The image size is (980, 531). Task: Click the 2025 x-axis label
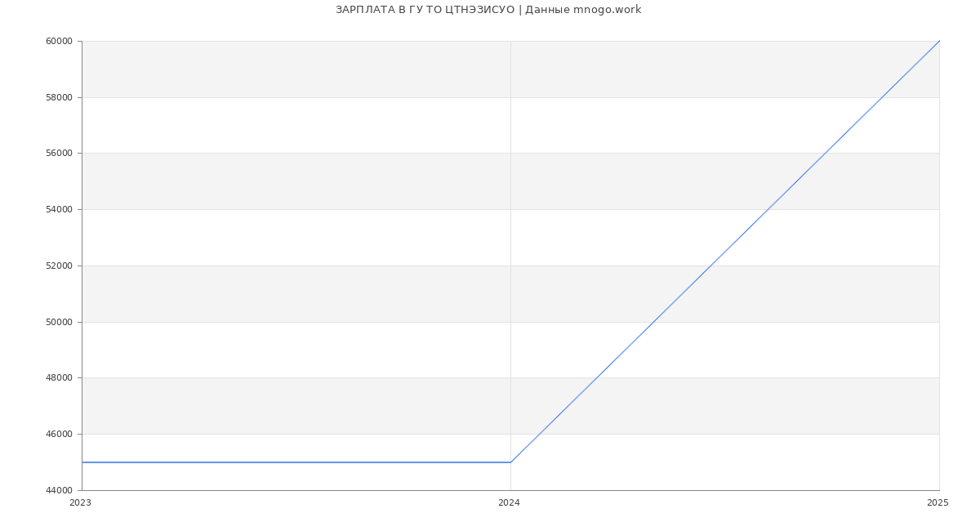coord(938,503)
